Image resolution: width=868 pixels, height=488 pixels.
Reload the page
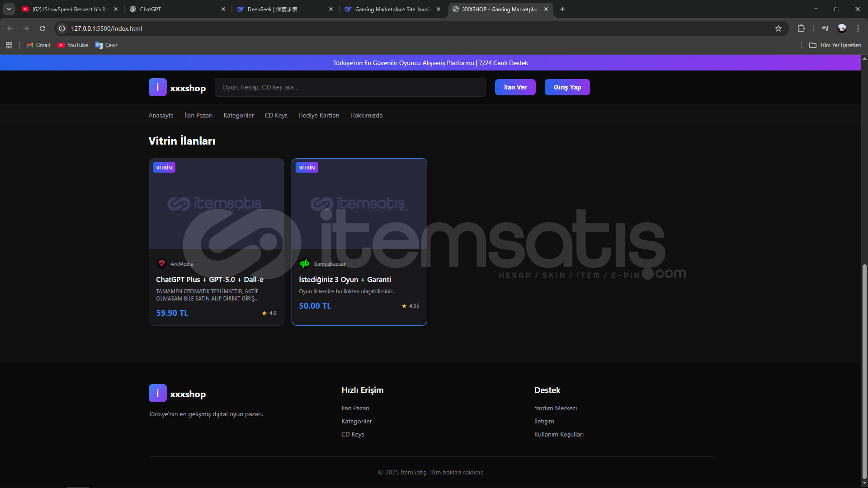pos(42,28)
